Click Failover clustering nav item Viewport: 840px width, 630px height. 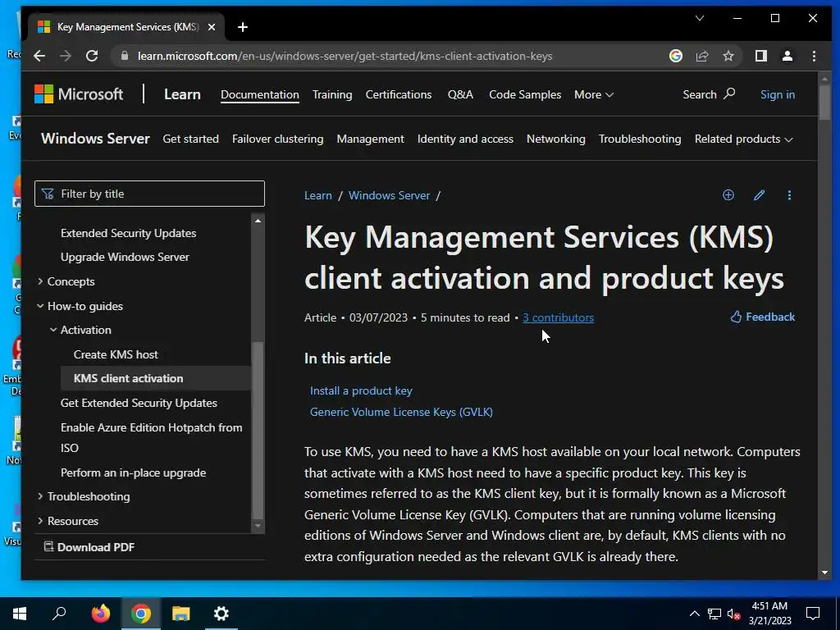pos(277,139)
